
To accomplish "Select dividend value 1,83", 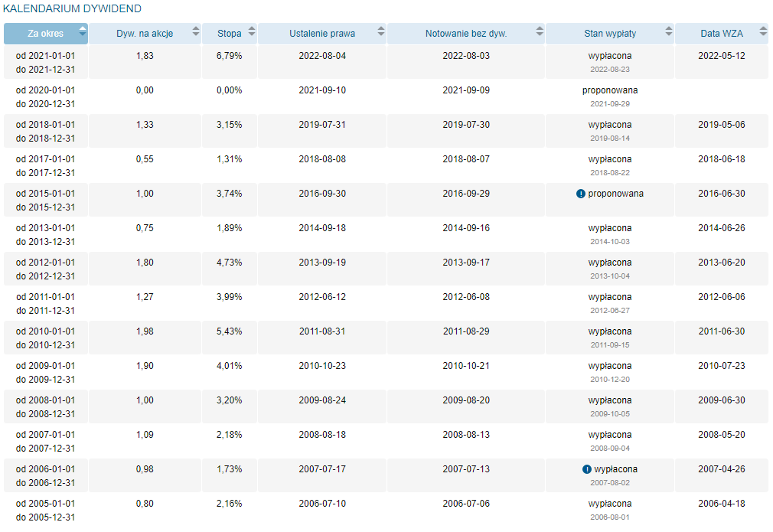I will pos(145,56).
